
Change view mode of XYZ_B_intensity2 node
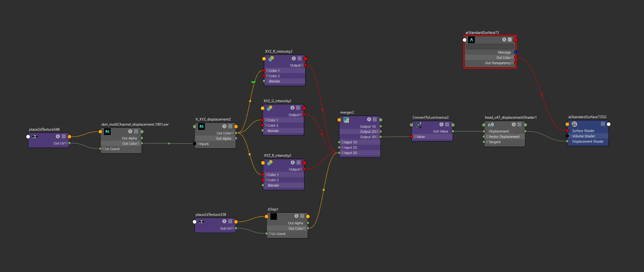tap(299, 163)
